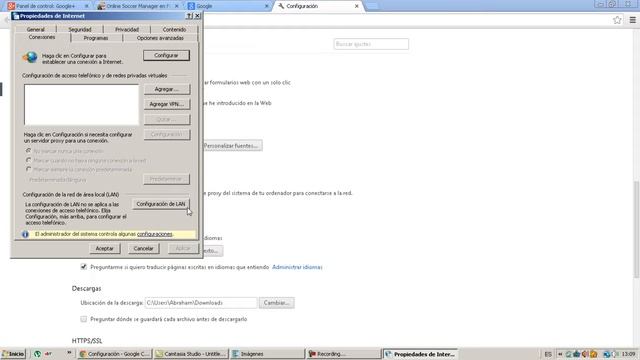640x360 pixels.
Task: Click the empty dial-up connections list box
Action: 81,104
